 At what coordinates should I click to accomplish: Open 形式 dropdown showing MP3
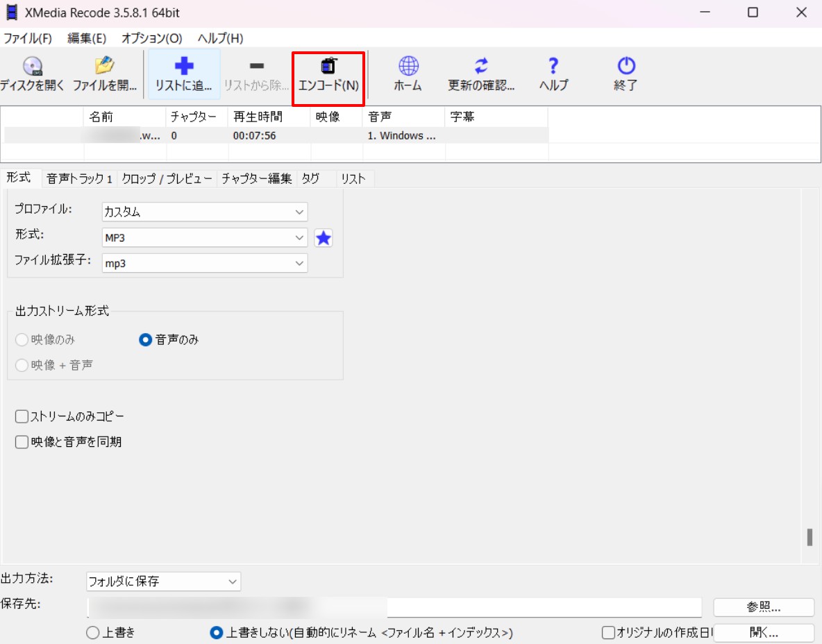coord(204,238)
